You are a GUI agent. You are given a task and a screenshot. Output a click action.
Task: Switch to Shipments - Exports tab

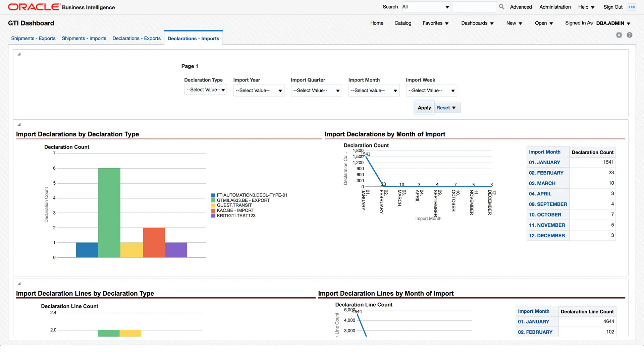(x=33, y=39)
